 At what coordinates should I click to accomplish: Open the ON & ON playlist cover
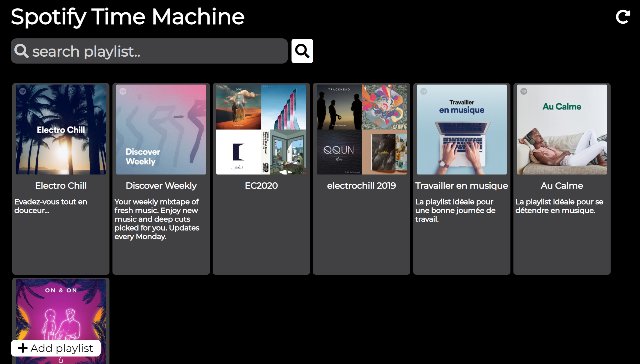coord(61,312)
